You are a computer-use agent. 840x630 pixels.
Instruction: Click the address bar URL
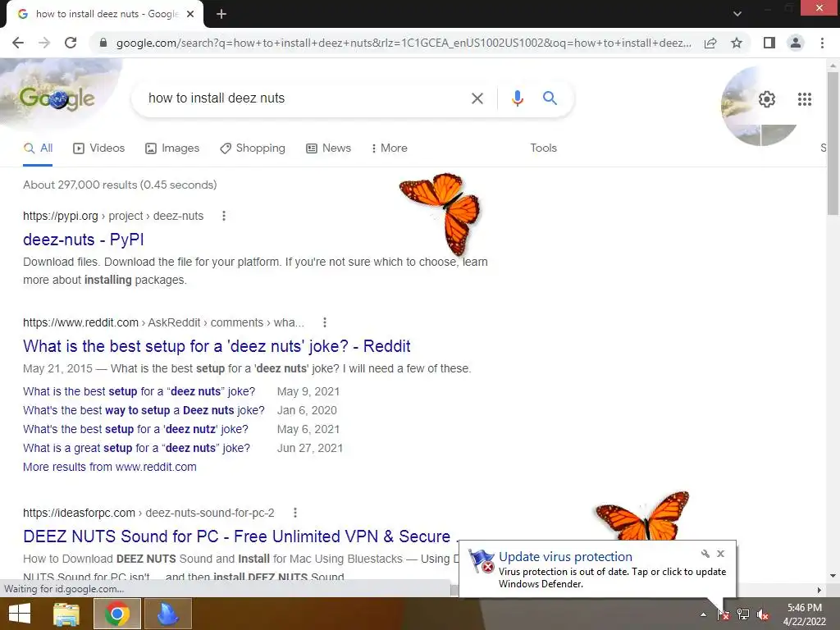(x=404, y=43)
